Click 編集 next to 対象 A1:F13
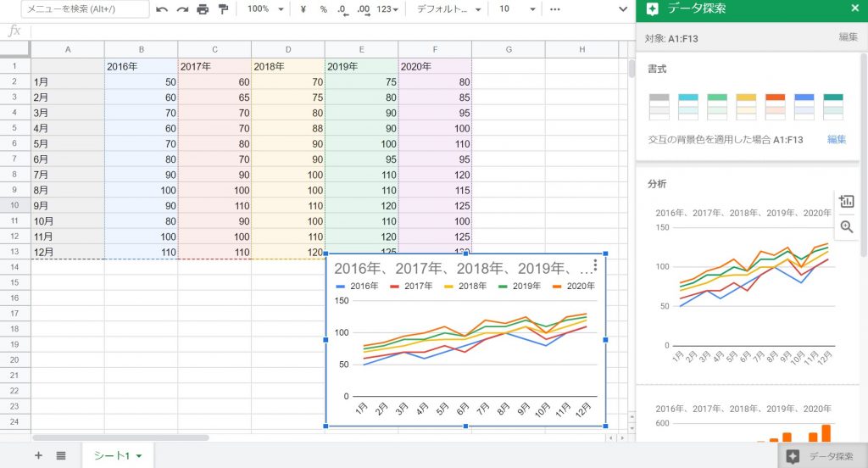Viewport: 868px width, 468px height. pos(848,37)
